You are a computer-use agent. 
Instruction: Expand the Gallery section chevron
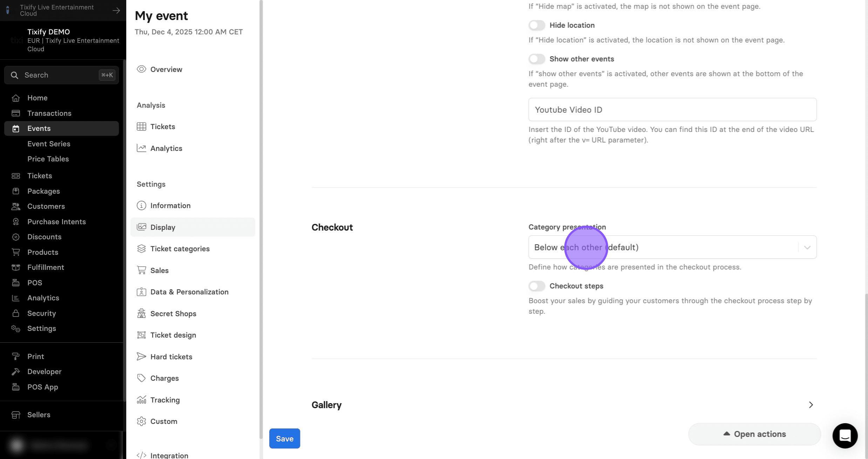[x=811, y=405]
